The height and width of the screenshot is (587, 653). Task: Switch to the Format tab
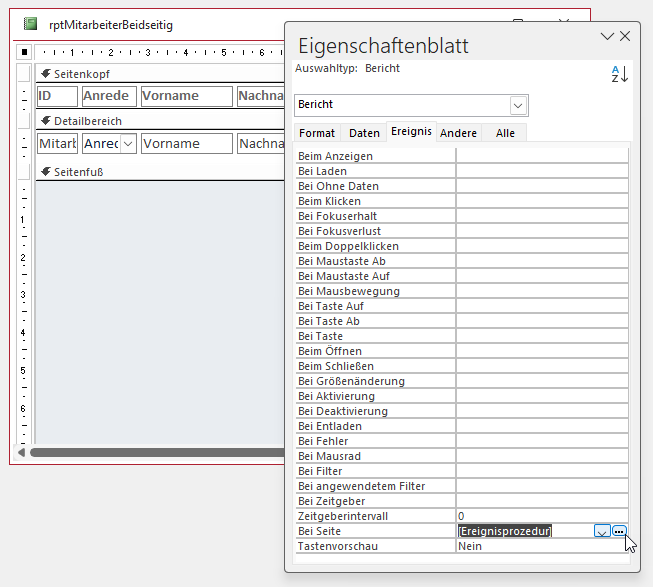tap(317, 133)
